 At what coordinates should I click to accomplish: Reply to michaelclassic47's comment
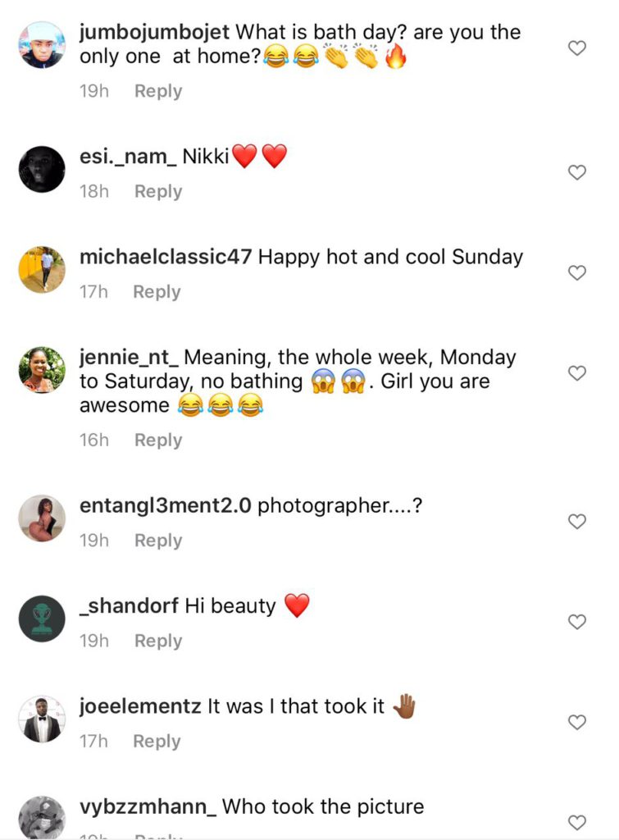[157, 292]
